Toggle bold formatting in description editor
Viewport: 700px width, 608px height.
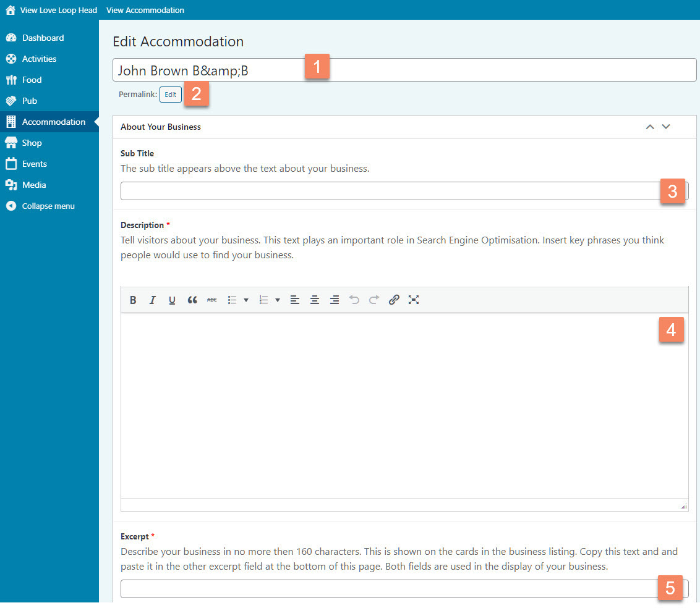tap(133, 300)
